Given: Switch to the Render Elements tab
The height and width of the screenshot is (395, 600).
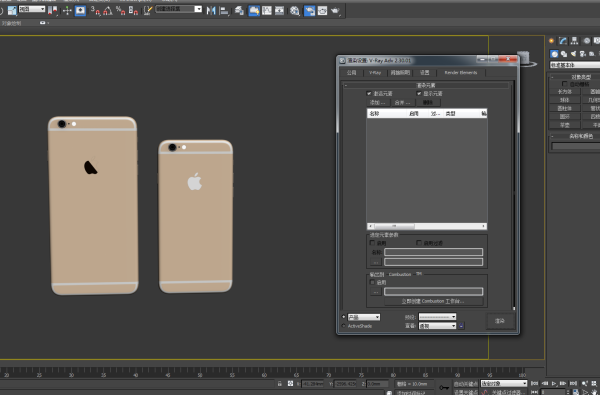Looking at the screenshot, I should (x=461, y=72).
